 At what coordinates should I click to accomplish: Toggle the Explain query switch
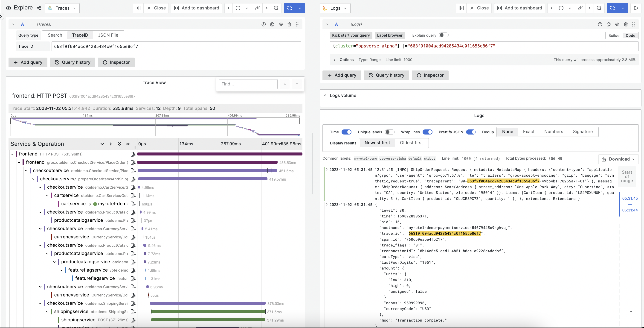pyautogui.click(x=444, y=35)
